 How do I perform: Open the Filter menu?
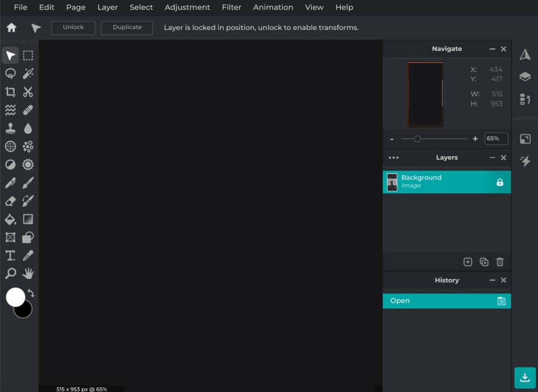click(232, 7)
